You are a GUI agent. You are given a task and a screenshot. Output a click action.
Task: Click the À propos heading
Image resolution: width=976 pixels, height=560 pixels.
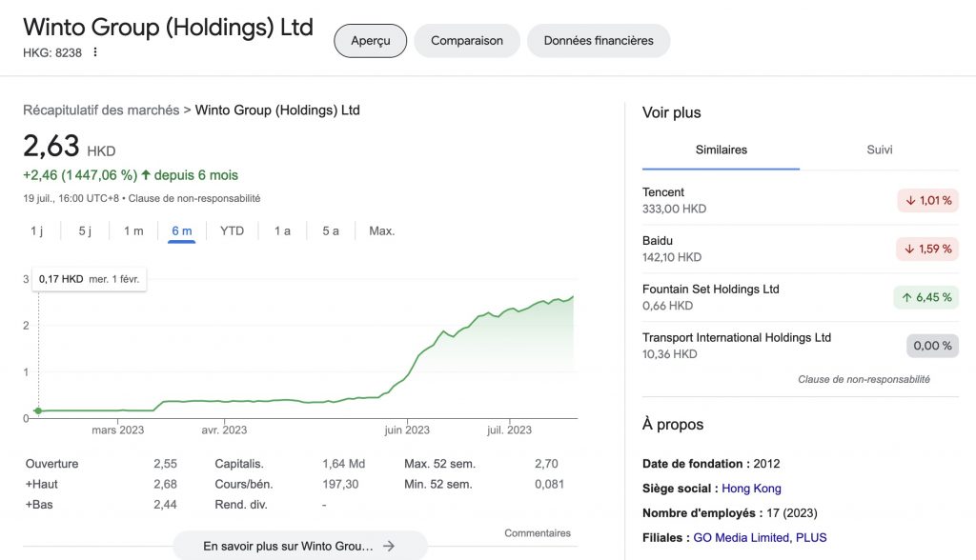[673, 425]
